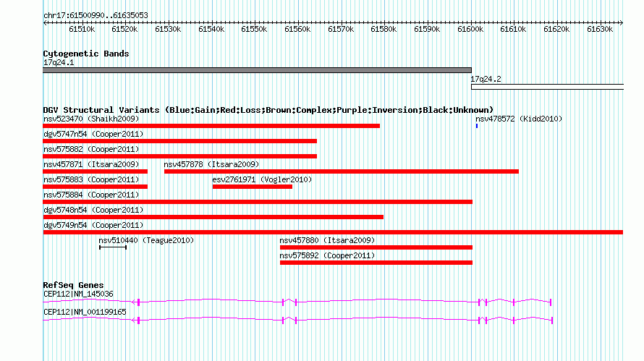Click the nsv575883 (Cooper2011) label
Image resolution: width=644 pixels, height=361 pixels.
coord(91,179)
